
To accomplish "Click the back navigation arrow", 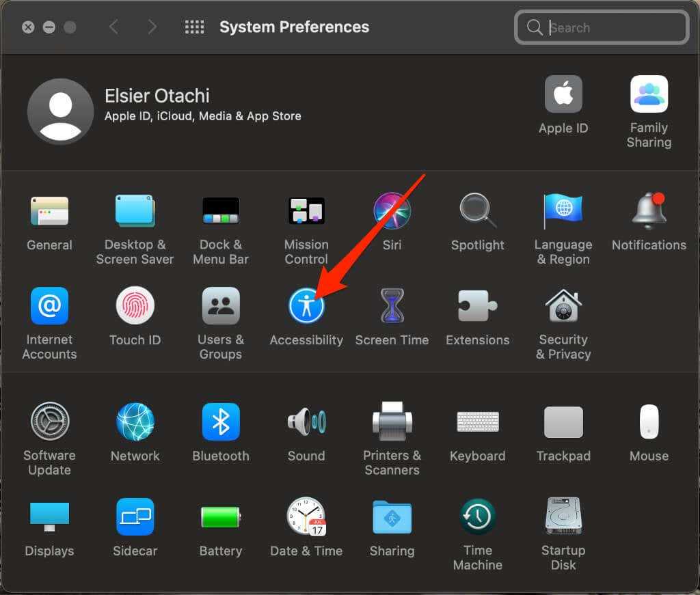I will pos(114,27).
